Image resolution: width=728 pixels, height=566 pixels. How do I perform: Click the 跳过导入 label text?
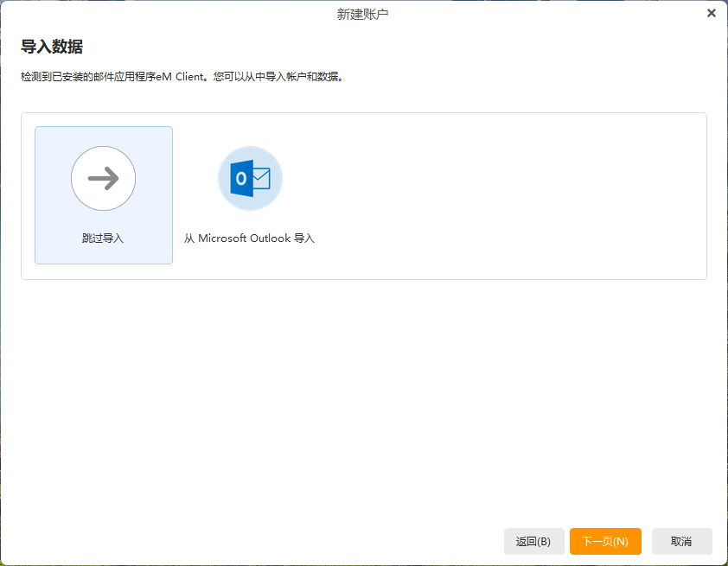pos(103,238)
